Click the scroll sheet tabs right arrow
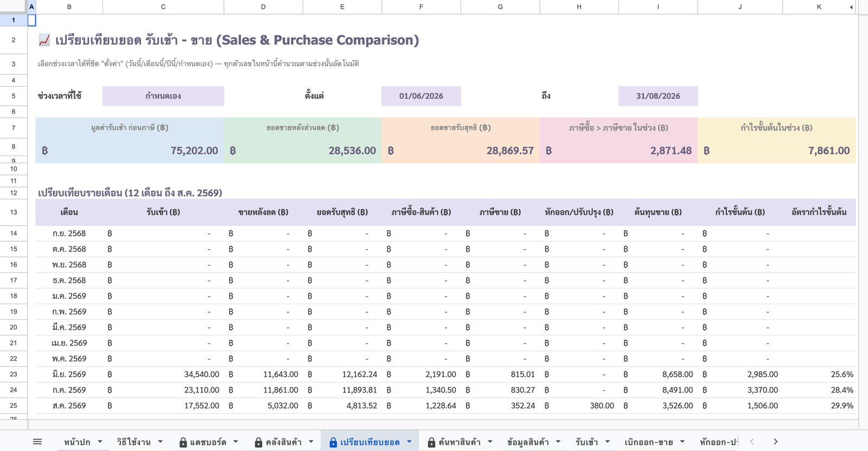The height and width of the screenshot is (451, 868). [775, 442]
